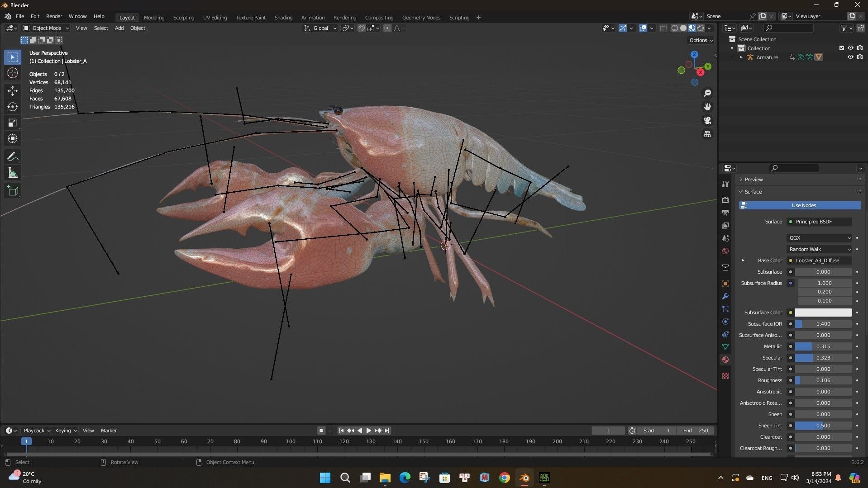The height and width of the screenshot is (488, 868).
Task: Click the pan view hand icon
Action: pos(707,107)
